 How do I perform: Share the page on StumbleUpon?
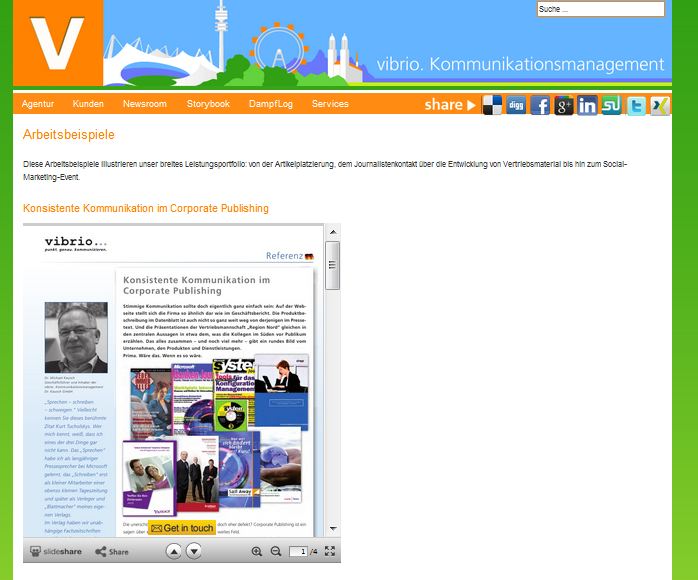[x=611, y=105]
